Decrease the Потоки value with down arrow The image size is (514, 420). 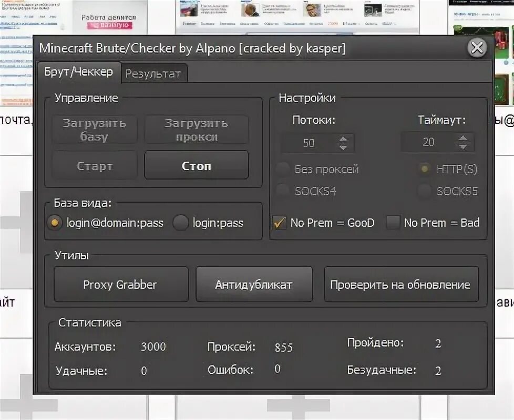click(x=343, y=148)
